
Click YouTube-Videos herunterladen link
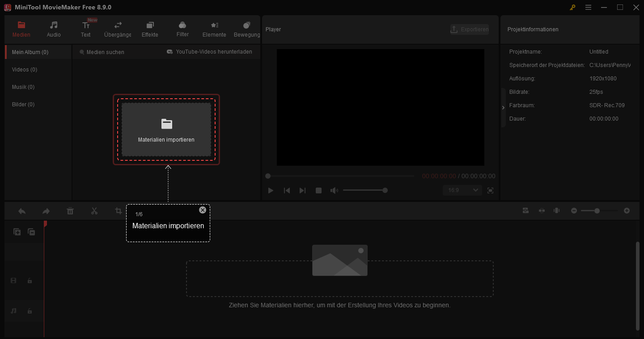[209, 52]
